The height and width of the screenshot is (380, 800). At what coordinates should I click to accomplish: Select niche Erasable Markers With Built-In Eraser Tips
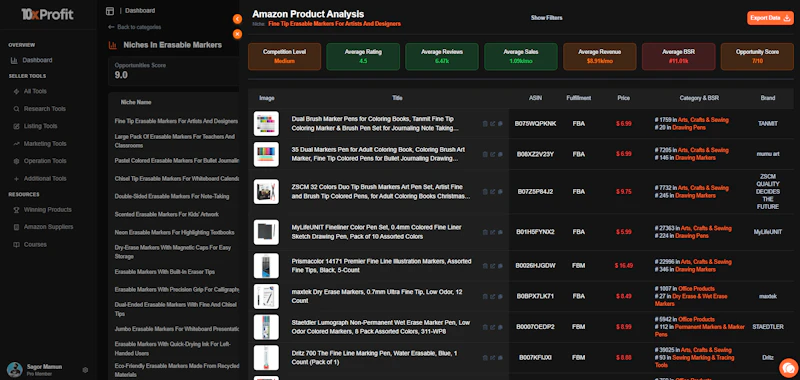pyautogui.click(x=165, y=272)
